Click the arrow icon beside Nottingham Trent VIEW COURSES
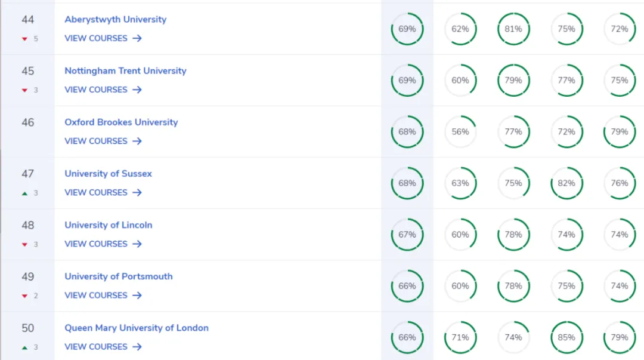Image resolution: width=644 pixels, height=360 pixels. tap(137, 90)
